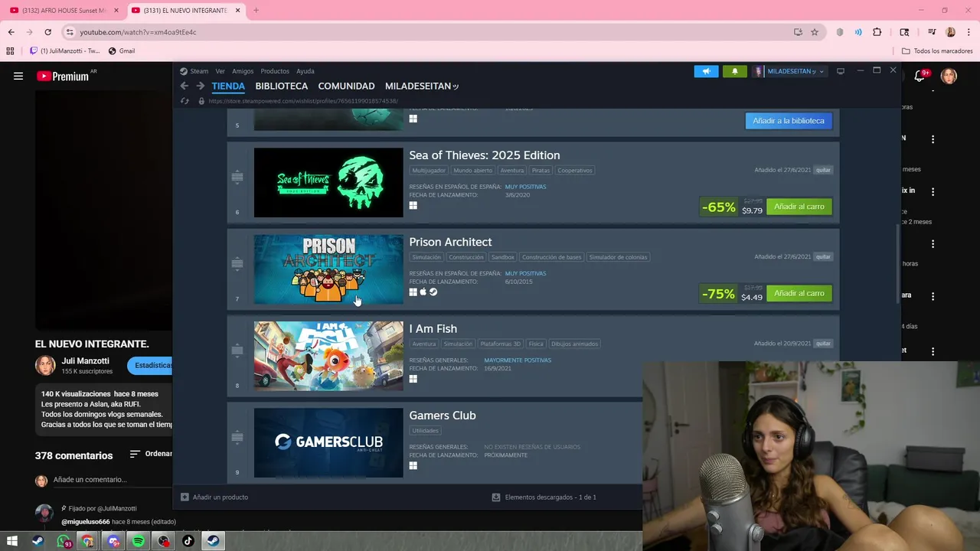Remove Prison Architect from wishlist
Viewport: 980px width, 551px height.
coord(823,256)
